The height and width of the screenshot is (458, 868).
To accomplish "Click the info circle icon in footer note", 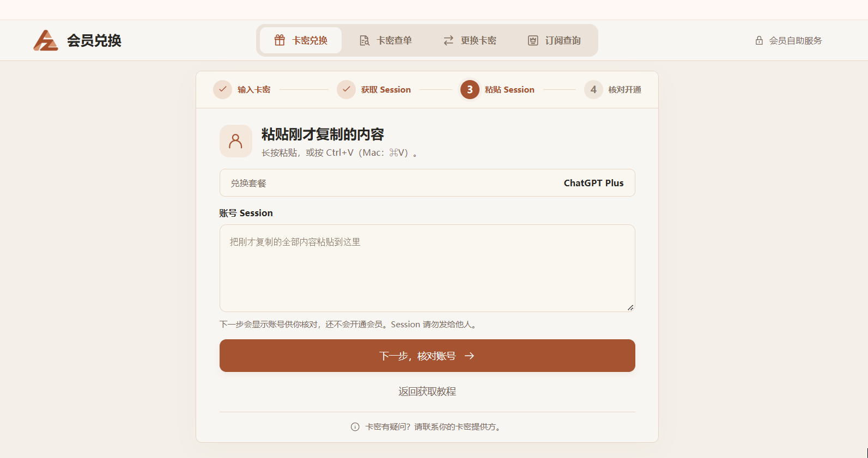I will (x=355, y=427).
